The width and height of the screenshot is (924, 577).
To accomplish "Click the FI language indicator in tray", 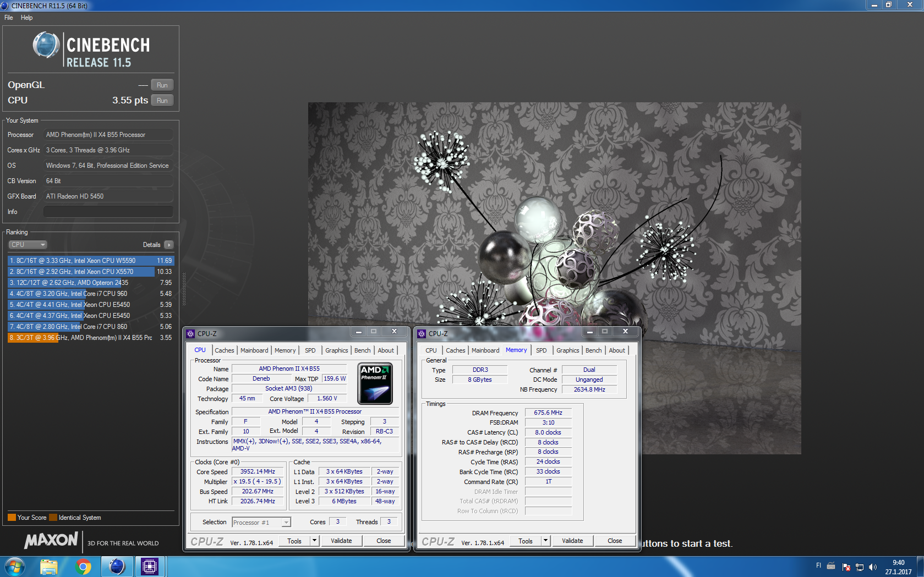I will click(818, 566).
